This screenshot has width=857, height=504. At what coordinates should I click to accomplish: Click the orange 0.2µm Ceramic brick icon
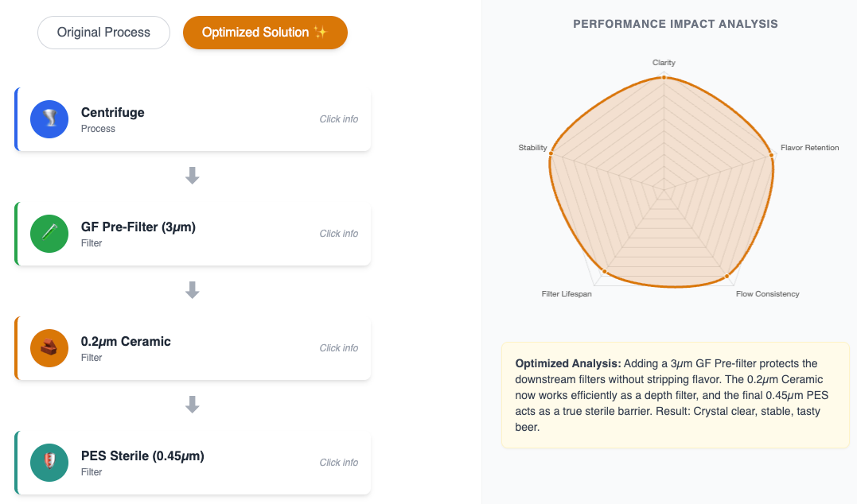tap(49, 348)
